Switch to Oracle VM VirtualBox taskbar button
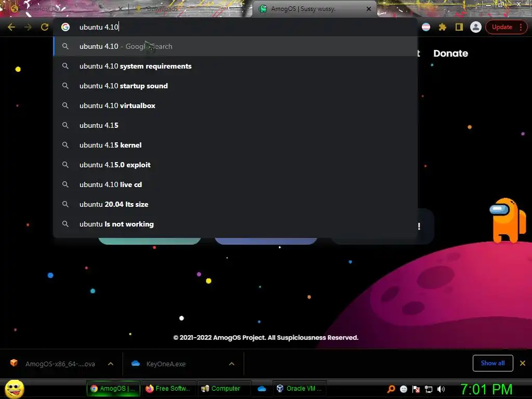The width and height of the screenshot is (532, 399). pyautogui.click(x=300, y=389)
